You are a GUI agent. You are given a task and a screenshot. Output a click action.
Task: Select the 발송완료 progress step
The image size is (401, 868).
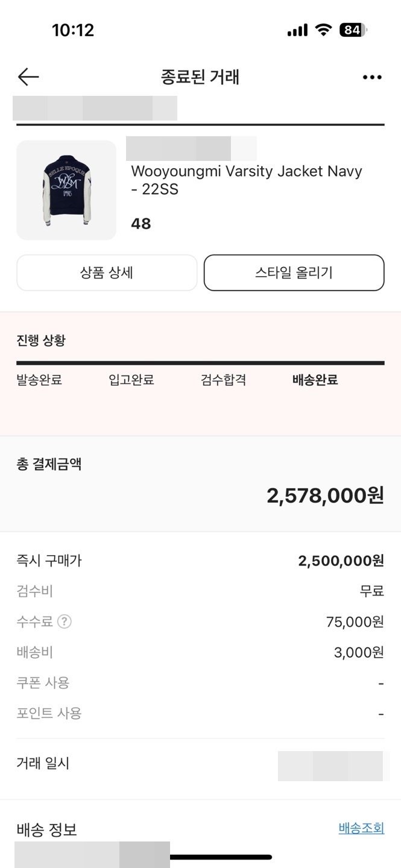(x=39, y=380)
